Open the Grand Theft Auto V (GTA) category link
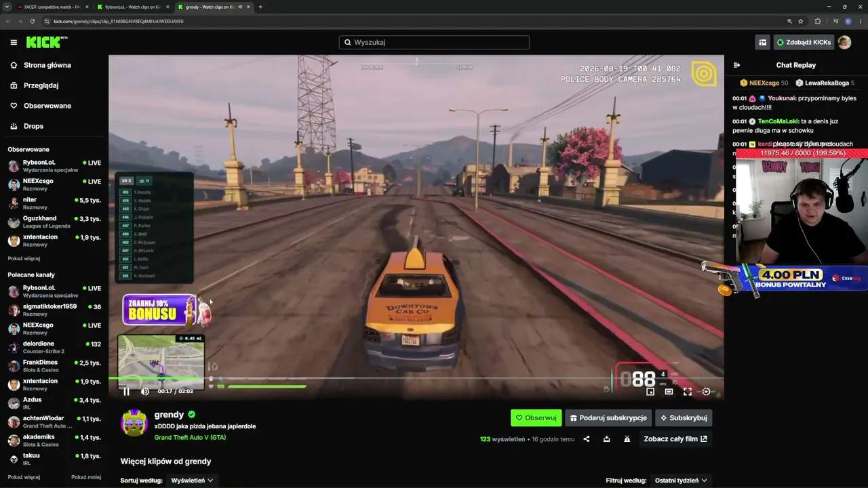This screenshot has height=488, width=868. pos(190,437)
